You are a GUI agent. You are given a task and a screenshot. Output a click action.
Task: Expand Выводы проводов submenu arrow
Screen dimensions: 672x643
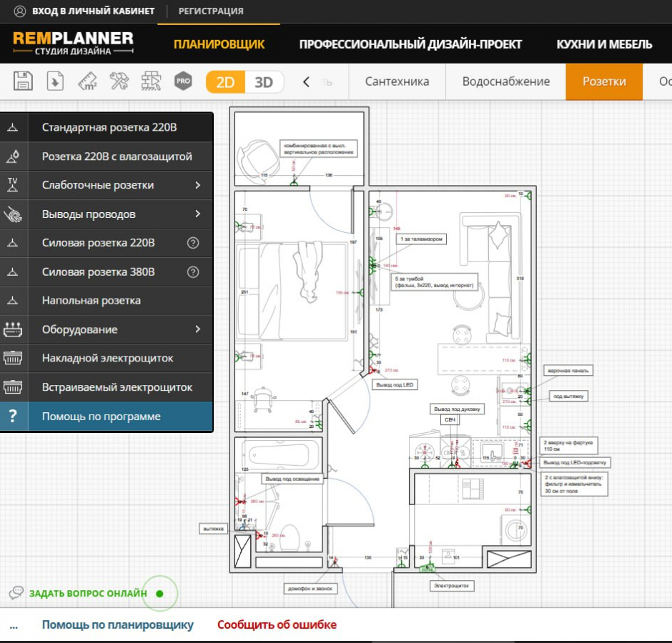point(197,214)
